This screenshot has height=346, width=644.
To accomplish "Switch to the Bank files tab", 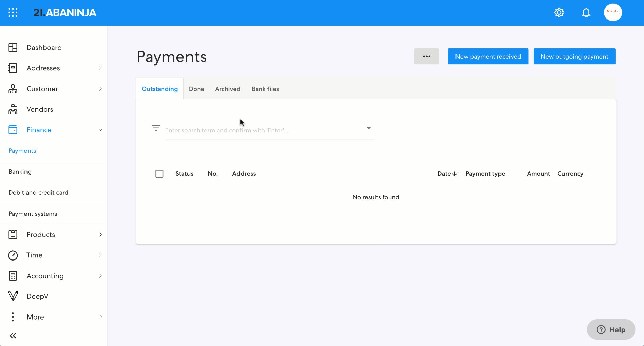I will coord(265,89).
